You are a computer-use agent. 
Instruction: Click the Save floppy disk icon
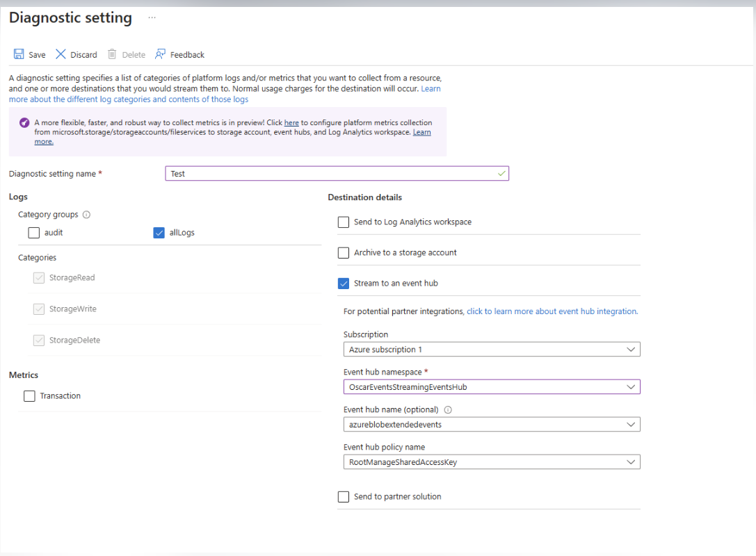[19, 54]
